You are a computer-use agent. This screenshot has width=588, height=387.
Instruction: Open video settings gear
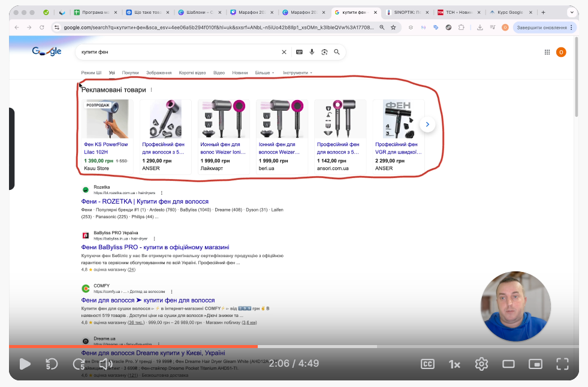pyautogui.click(x=481, y=364)
